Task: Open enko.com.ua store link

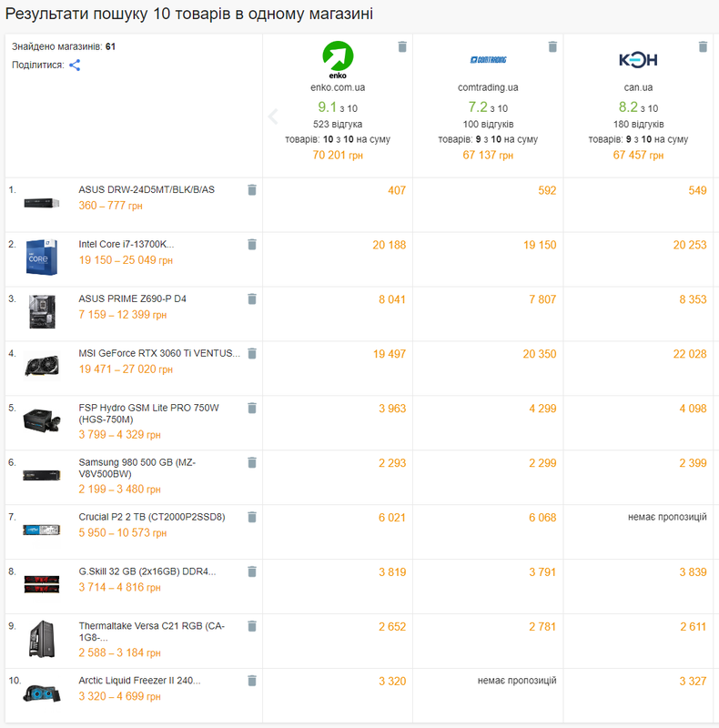Action: click(338, 87)
